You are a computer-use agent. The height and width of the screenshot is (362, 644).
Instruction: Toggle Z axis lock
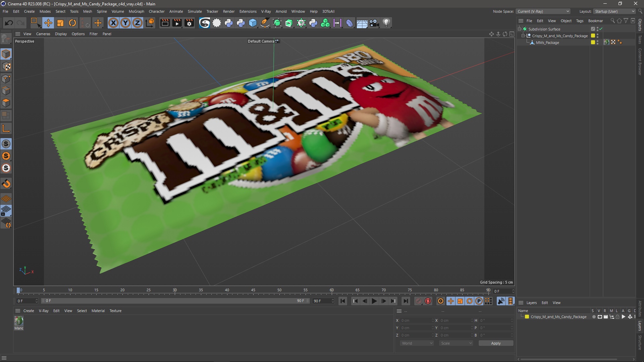tap(138, 23)
